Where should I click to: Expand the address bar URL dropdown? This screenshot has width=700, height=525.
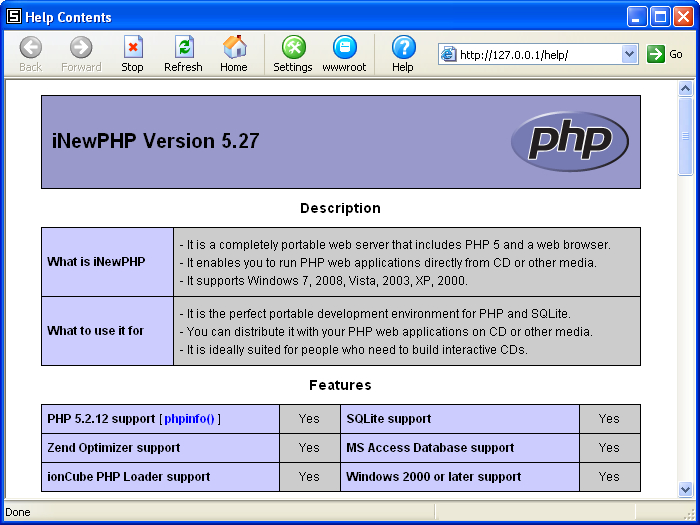629,54
